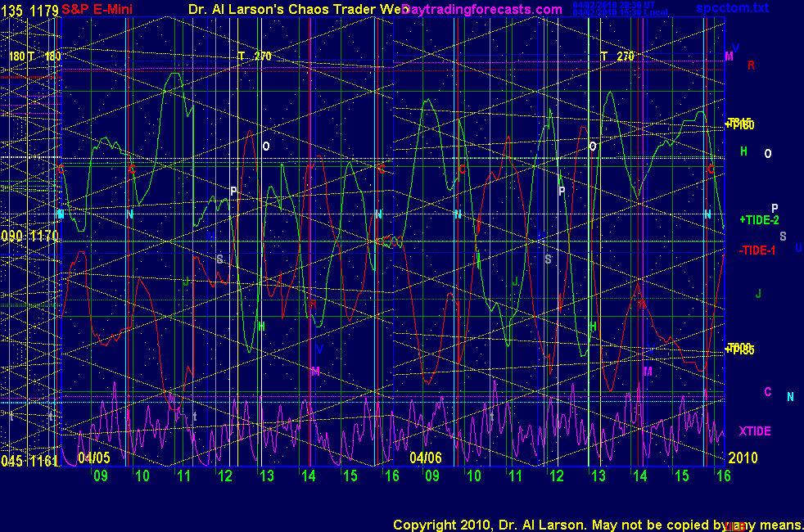
Task: Click the magenta "XTIDE" legend label
Action: pos(755,431)
